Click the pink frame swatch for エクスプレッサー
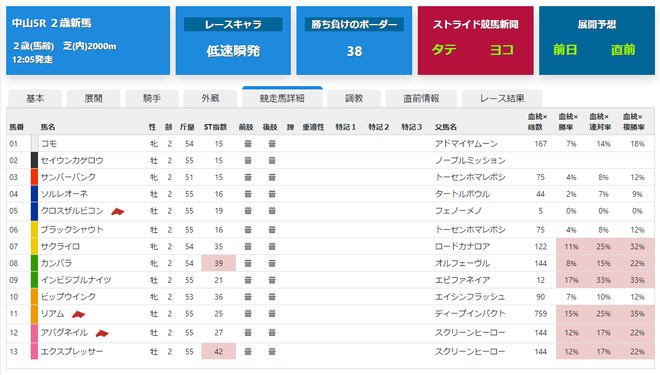This screenshot has height=375, width=660. click(x=35, y=351)
